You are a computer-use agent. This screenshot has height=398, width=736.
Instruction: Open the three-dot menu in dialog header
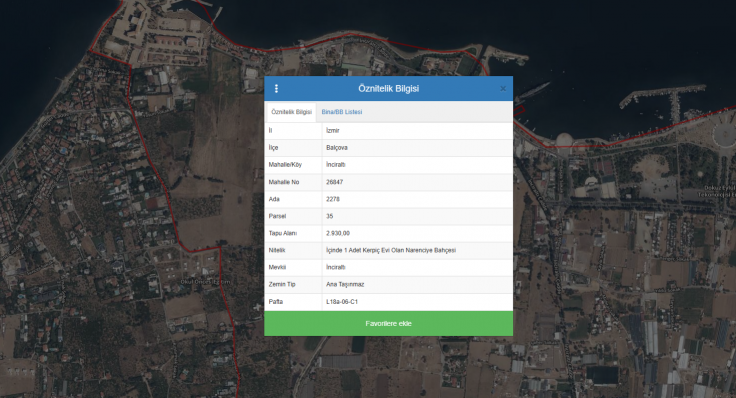click(276, 88)
